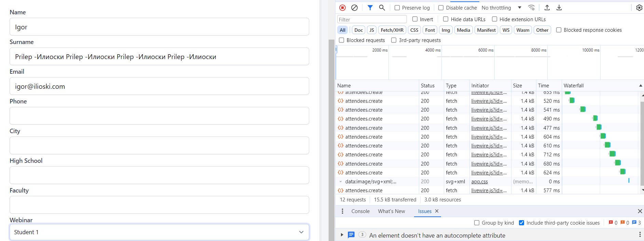The width and height of the screenshot is (644, 241).
Task: Click into the Phone input field
Action: point(159,116)
